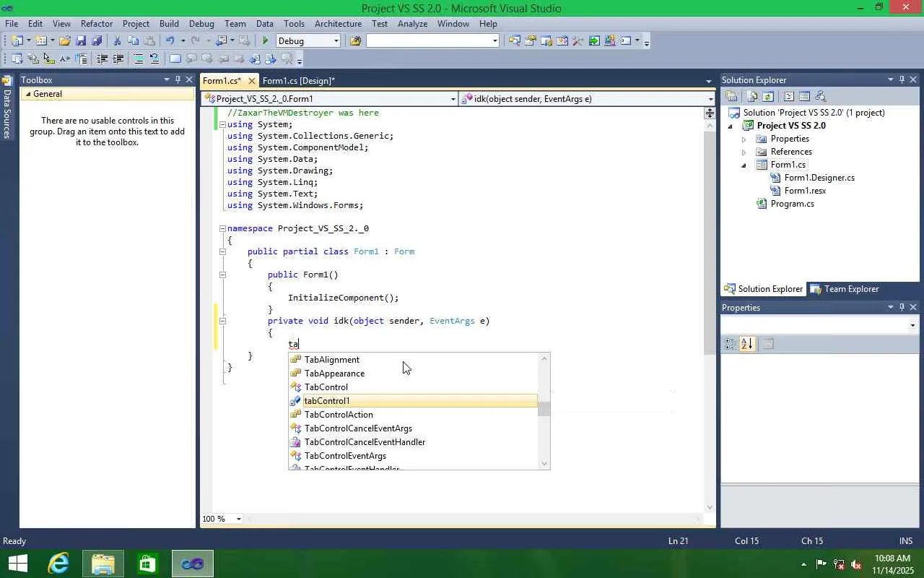Viewport: 924px width, 578px height.
Task: Pick TabControlCancelEventHandler in the autocomplete list
Action: [x=413, y=442]
